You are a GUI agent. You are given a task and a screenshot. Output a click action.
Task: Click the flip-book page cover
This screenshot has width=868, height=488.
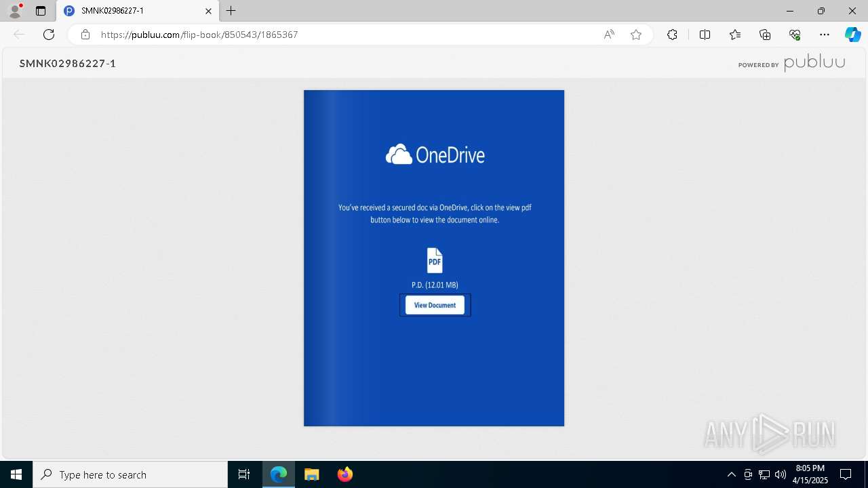tap(434, 258)
